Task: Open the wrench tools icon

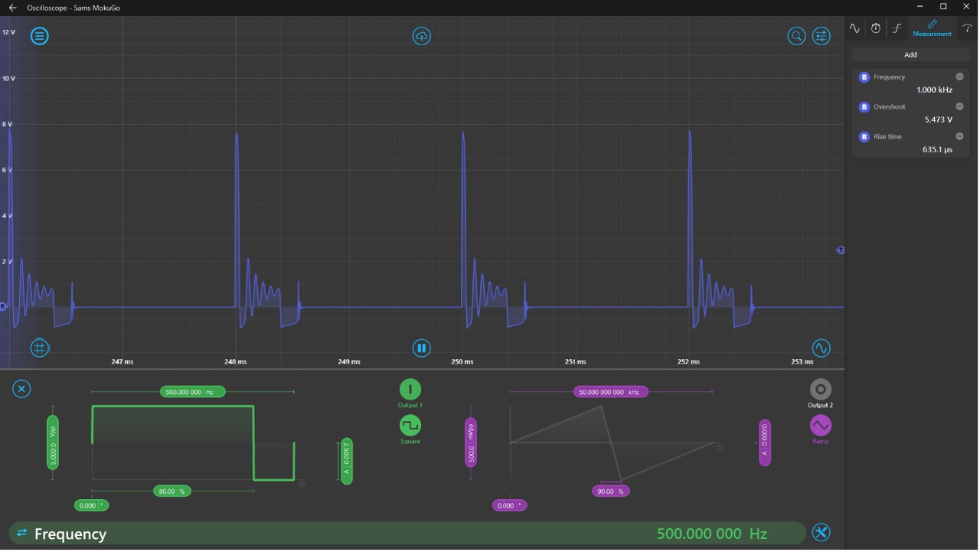Action: (821, 533)
